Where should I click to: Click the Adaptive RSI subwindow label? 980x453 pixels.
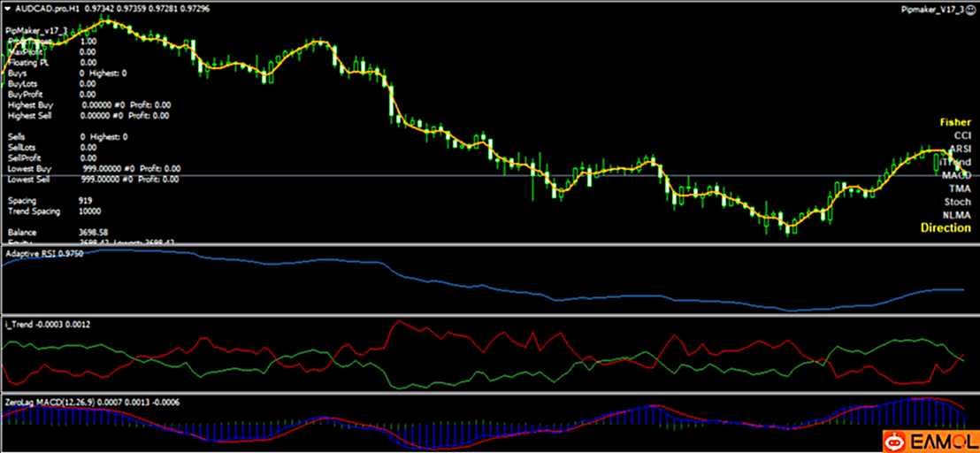point(44,254)
